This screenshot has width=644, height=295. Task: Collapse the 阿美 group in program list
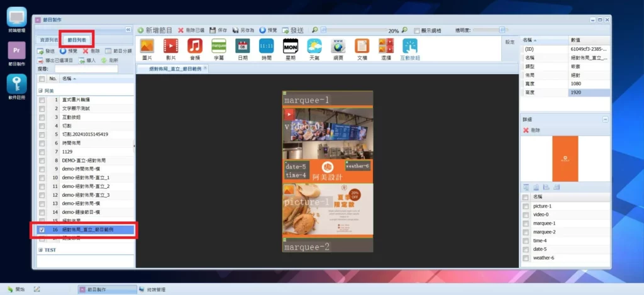[x=41, y=91]
